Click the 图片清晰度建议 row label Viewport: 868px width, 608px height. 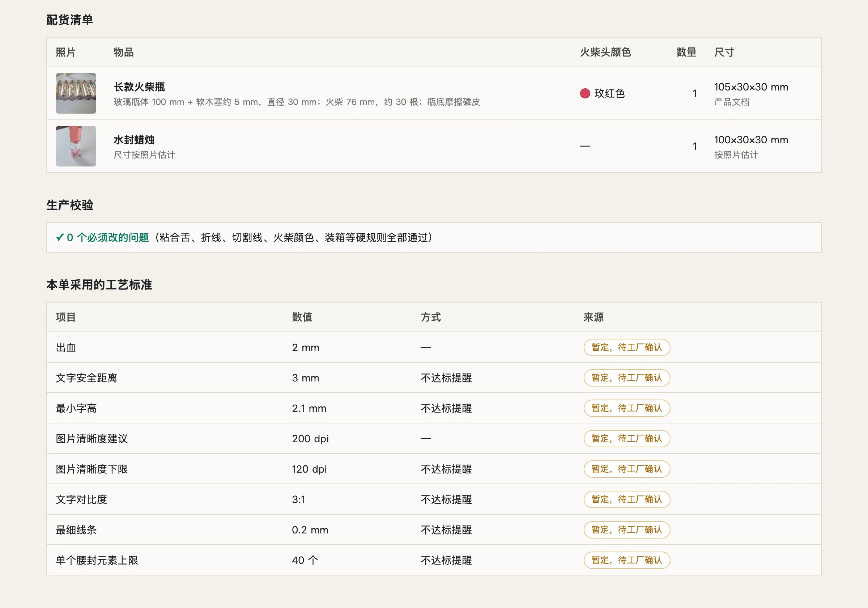92,439
